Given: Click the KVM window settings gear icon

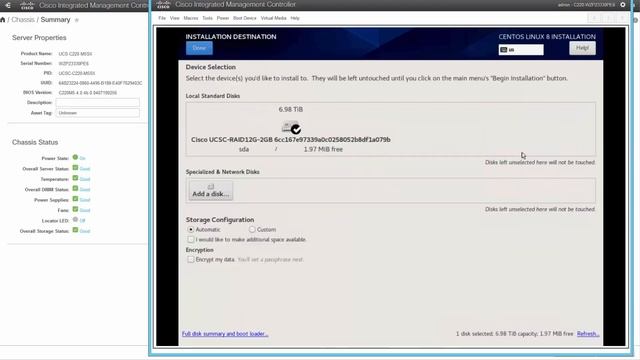Looking at the screenshot, I should click(623, 4).
